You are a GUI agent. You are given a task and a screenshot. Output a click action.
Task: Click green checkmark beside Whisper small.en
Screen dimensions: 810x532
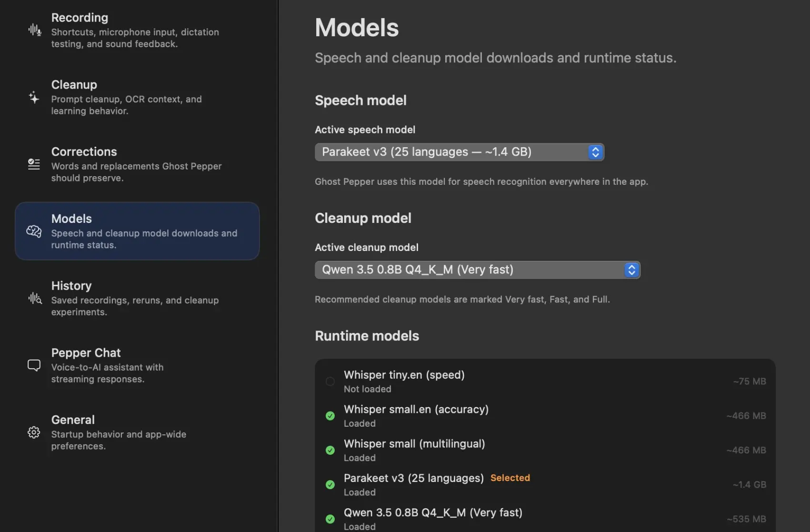(330, 416)
